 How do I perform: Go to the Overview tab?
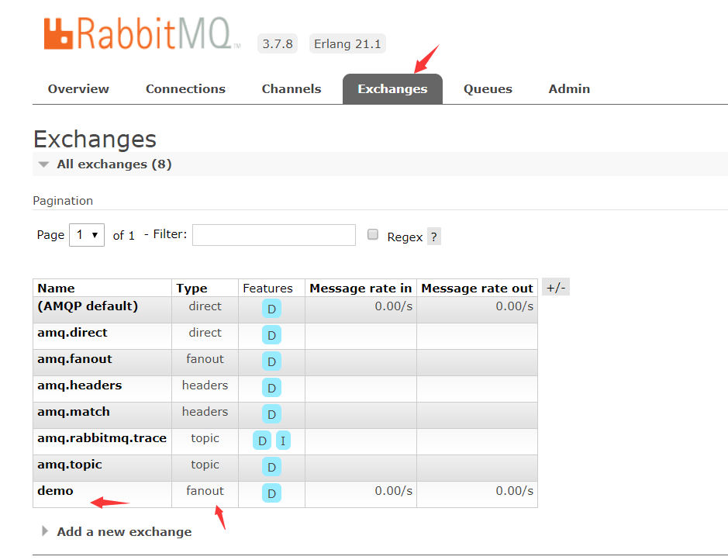78,89
